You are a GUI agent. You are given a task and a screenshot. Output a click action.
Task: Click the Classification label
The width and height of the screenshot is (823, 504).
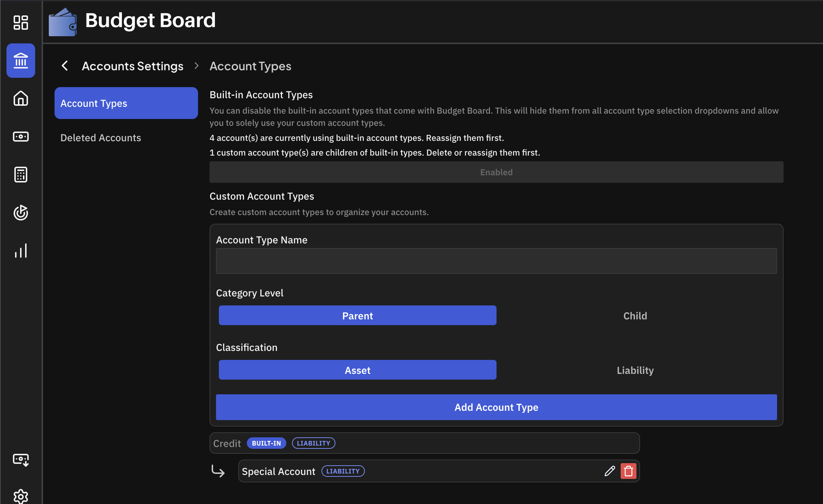pyautogui.click(x=246, y=347)
